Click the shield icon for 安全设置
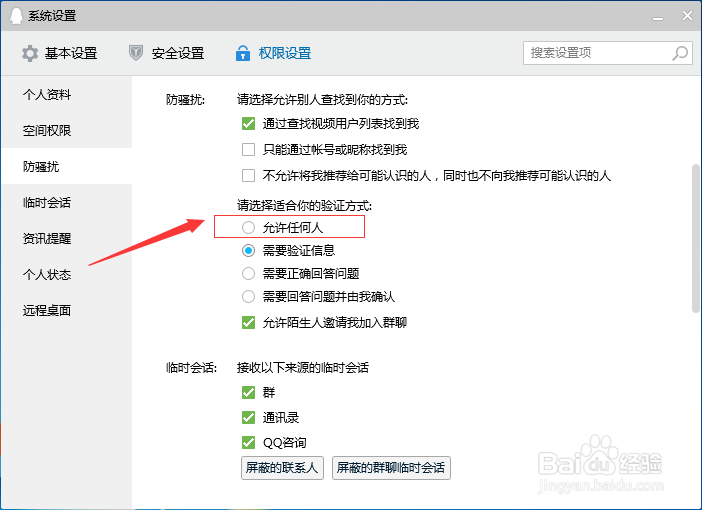Viewport: 702px width, 510px height. (x=136, y=53)
